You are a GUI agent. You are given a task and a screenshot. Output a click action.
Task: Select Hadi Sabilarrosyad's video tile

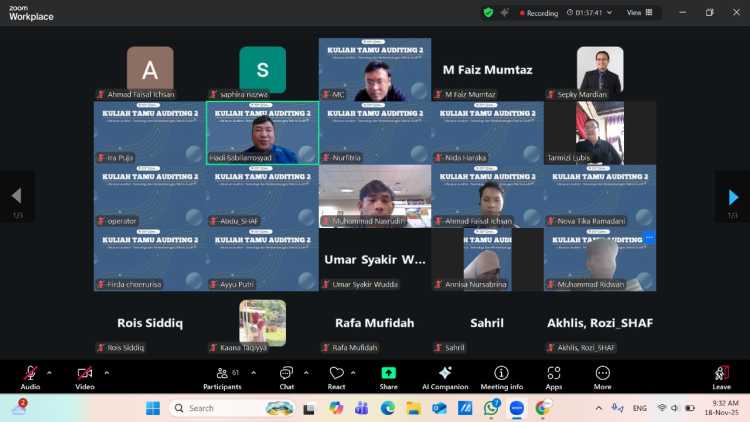coord(262,132)
